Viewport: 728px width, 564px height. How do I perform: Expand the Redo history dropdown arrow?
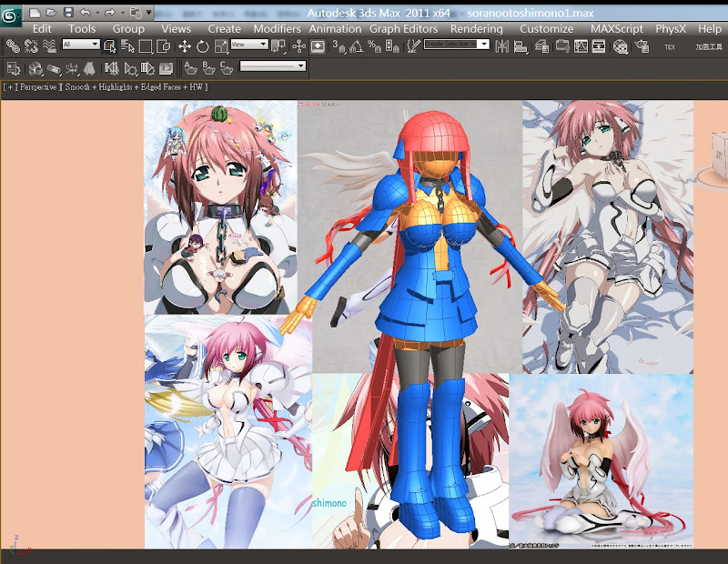[x=123, y=13]
